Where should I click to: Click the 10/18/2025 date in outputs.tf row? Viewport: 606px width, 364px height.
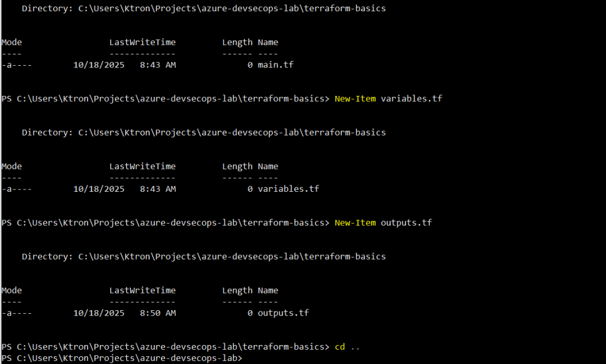[99, 313]
